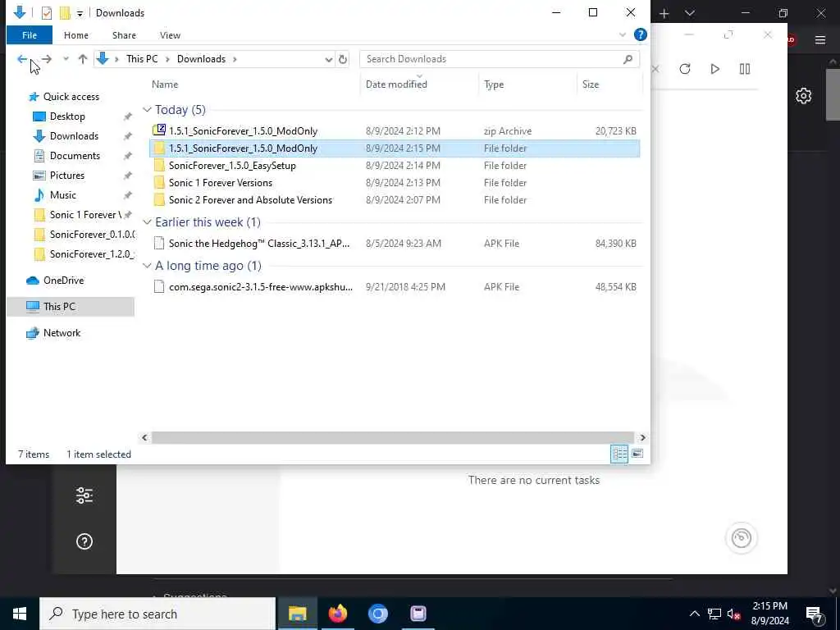840x630 pixels.
Task: Open the blue circular browser in taskbar
Action: pos(377,614)
